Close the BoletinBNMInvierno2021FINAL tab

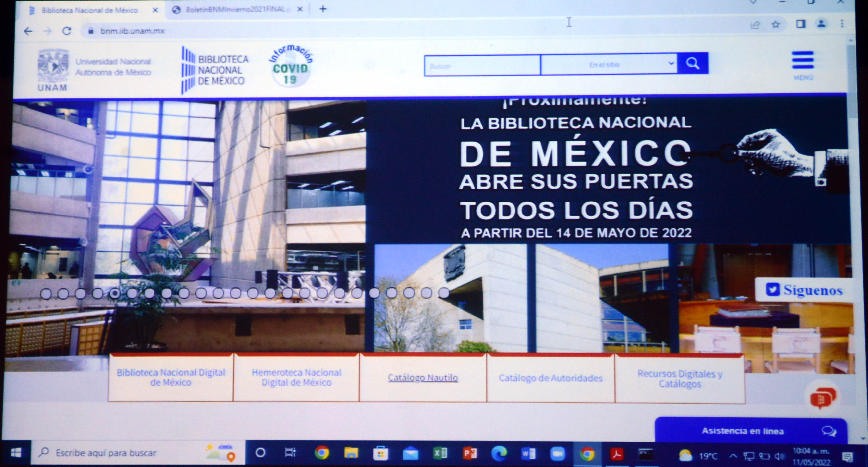tap(300, 9)
